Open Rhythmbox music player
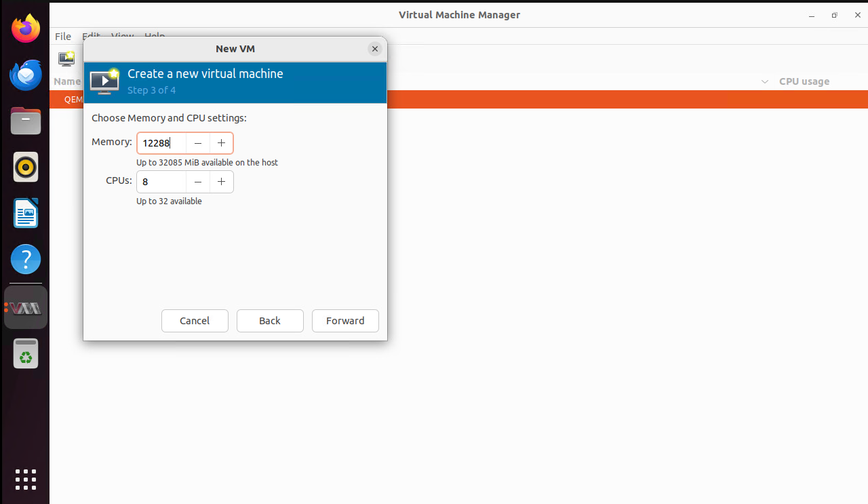Screen dimensions: 868x504 (x=26, y=167)
